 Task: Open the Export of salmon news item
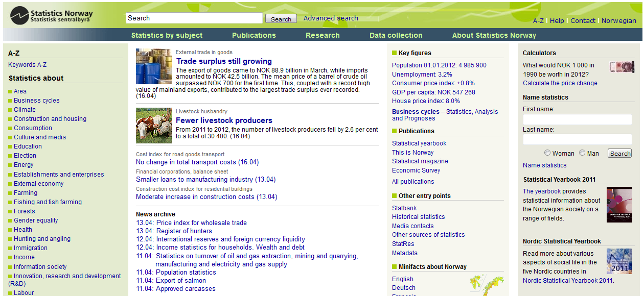[x=181, y=281]
